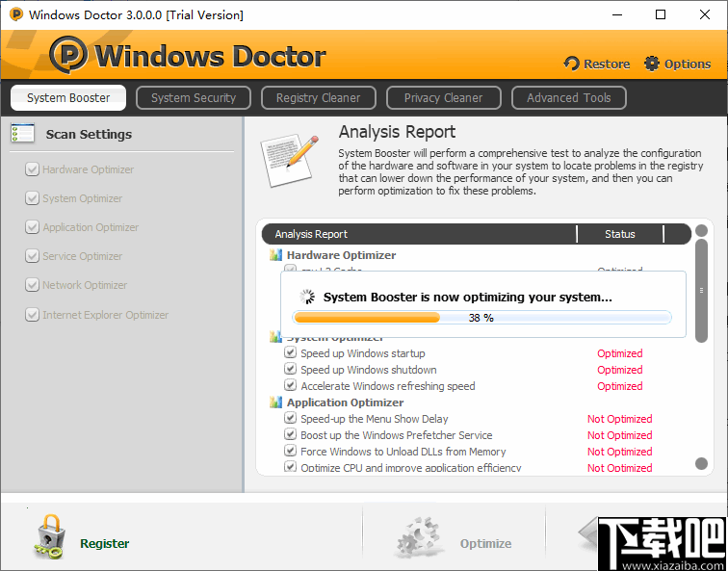This screenshot has height=571, width=728.
Task: Click the scrollbar top round button
Action: coord(702,231)
